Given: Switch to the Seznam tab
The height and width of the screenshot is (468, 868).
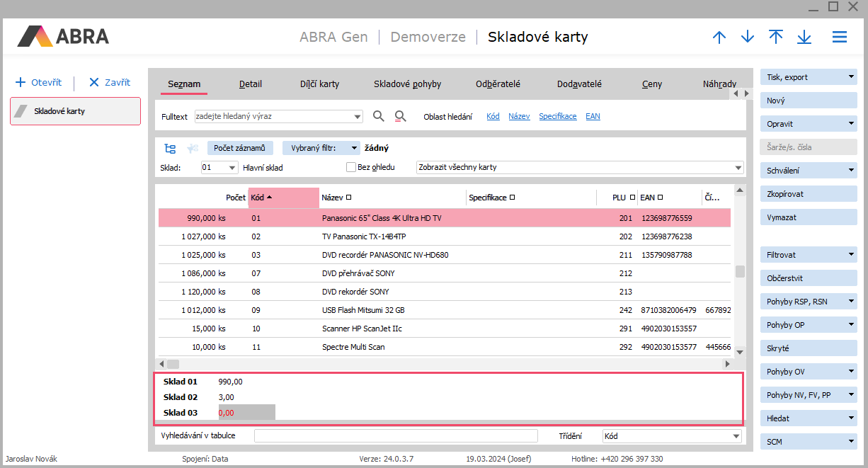Looking at the screenshot, I should pyautogui.click(x=184, y=84).
